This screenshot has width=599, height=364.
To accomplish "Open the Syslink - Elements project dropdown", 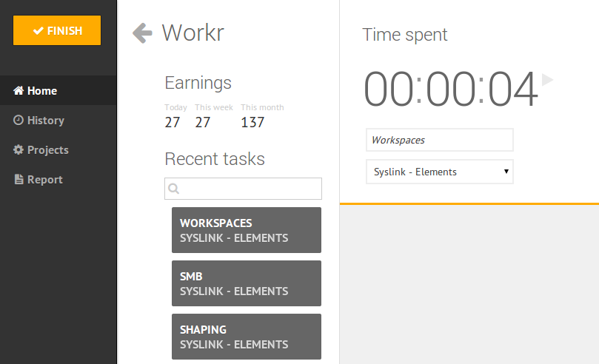I will [439, 172].
